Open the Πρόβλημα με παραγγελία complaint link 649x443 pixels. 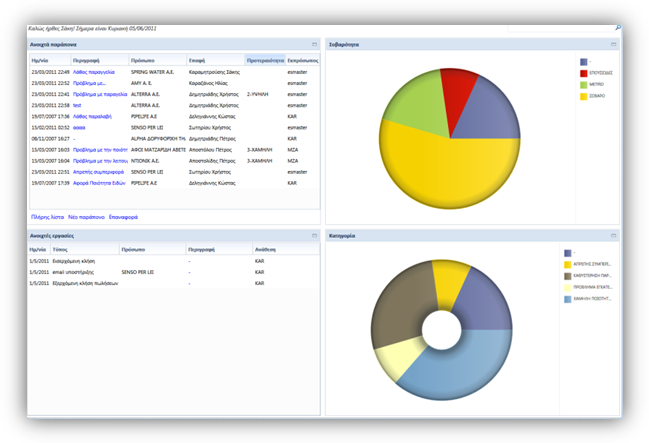coord(100,94)
